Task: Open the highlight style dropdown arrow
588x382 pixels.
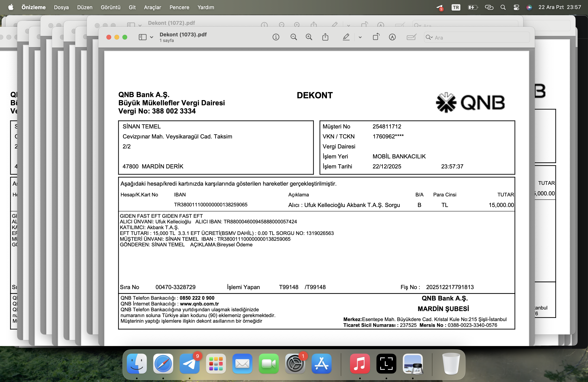Action: pyautogui.click(x=360, y=38)
